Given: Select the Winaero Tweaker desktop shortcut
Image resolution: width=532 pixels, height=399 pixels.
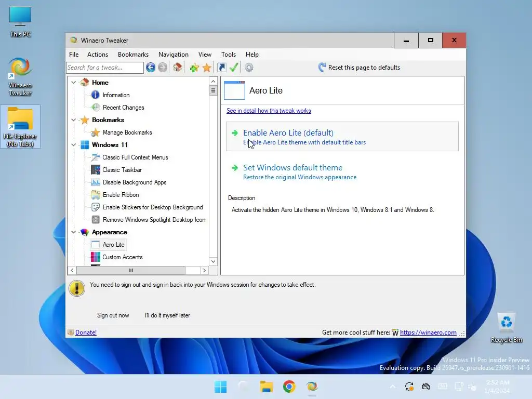Looking at the screenshot, I should (x=20, y=77).
